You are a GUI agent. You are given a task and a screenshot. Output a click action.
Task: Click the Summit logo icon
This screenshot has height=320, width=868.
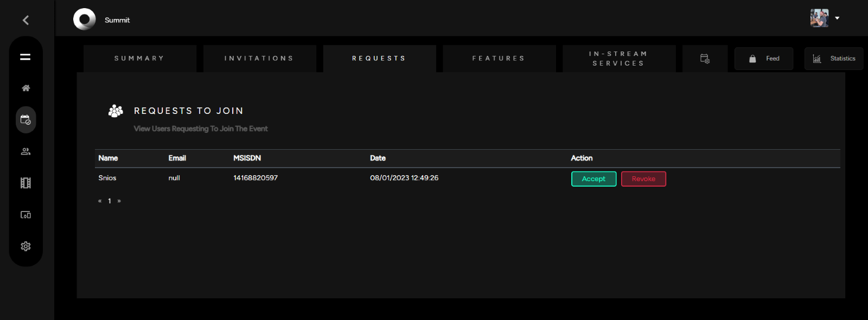pos(85,20)
